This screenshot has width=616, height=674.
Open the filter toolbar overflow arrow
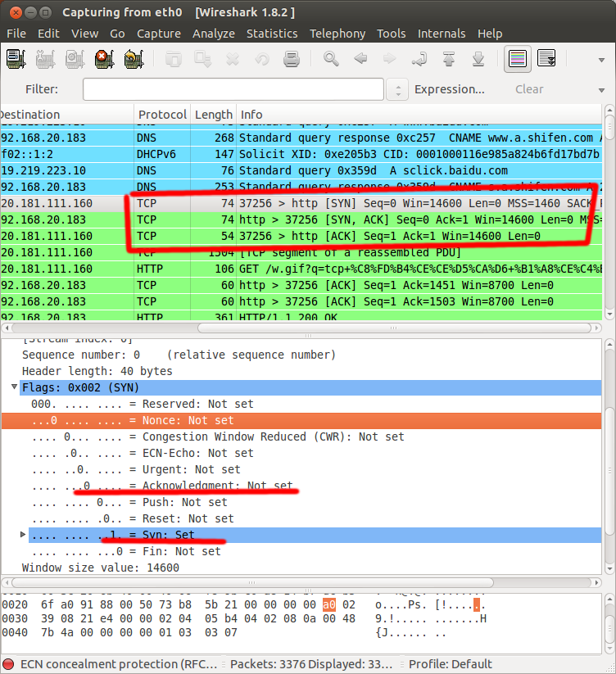click(602, 90)
